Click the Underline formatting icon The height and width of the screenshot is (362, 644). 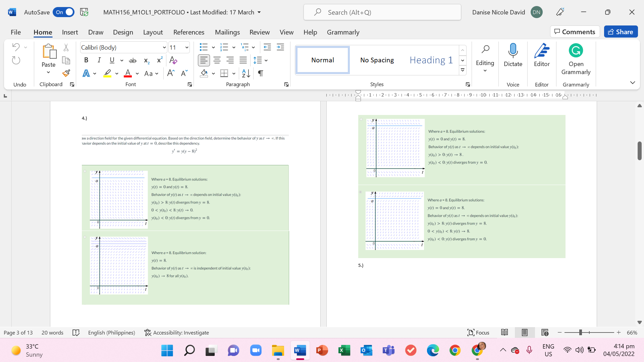point(112,61)
